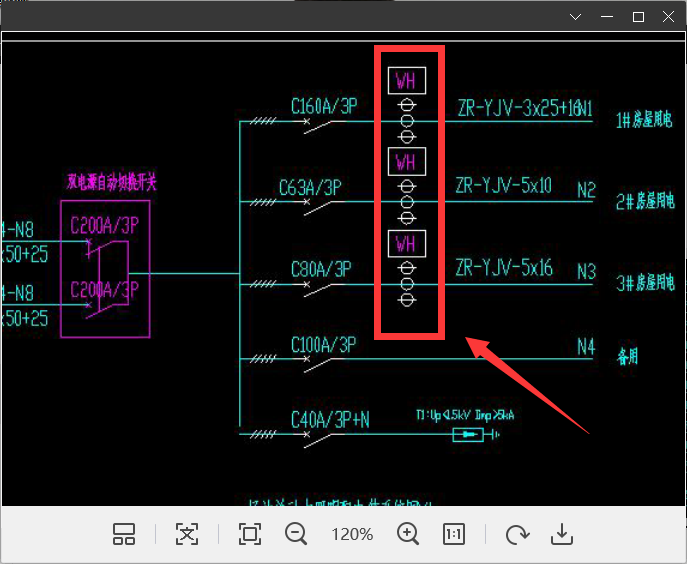The width and height of the screenshot is (687, 564).
Task: Open the thumbnail gallery view icon
Action: [x=124, y=534]
